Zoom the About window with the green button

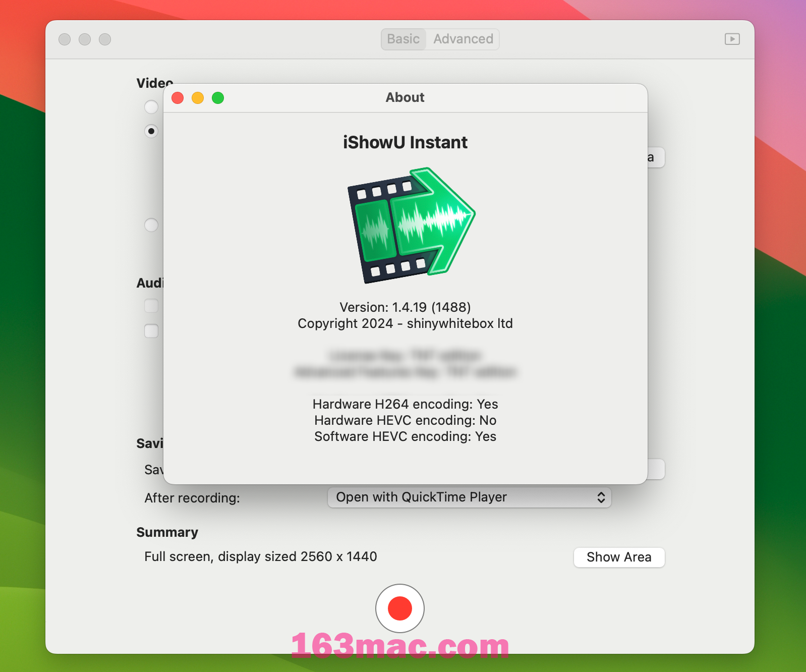pos(218,98)
